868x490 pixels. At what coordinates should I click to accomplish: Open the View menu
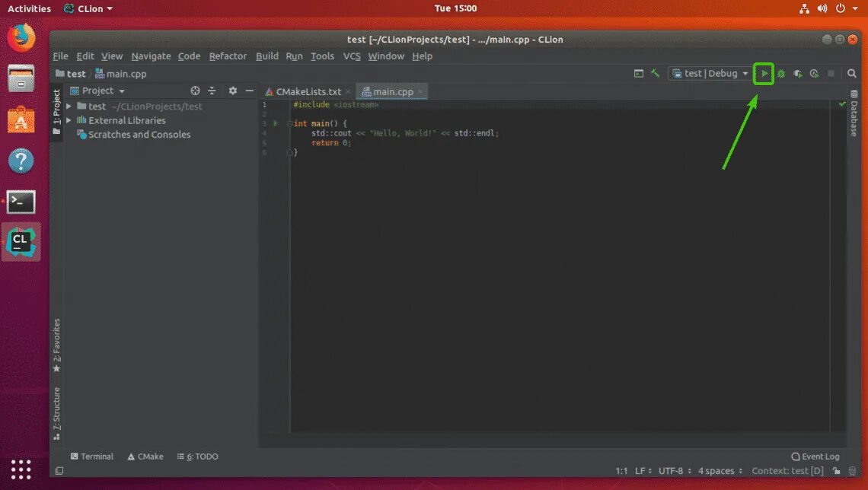[112, 56]
